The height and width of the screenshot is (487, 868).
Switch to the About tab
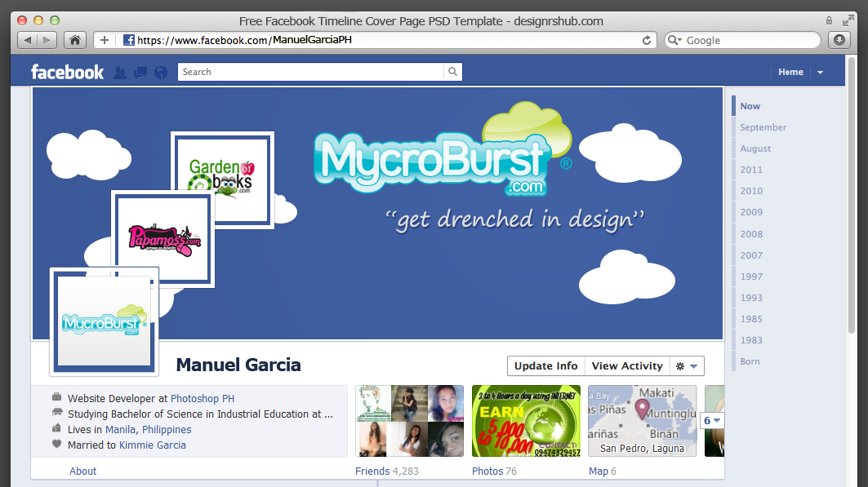point(82,472)
